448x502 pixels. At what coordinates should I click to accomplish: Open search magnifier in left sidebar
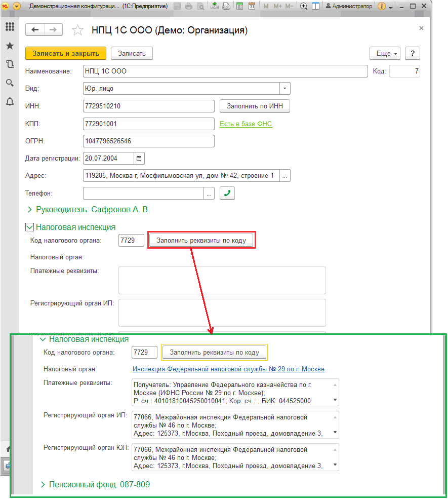[x=10, y=83]
